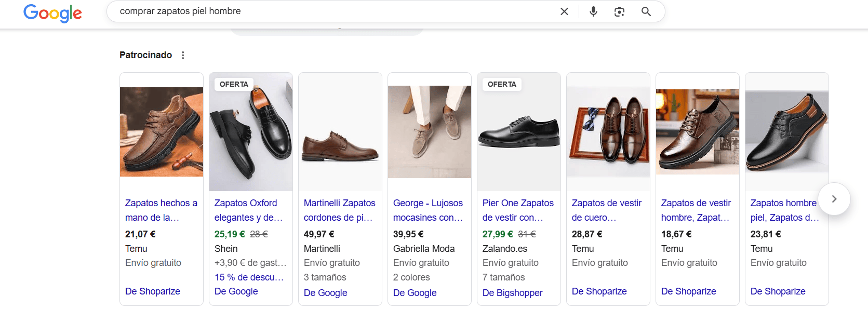
Task: Click 'De Bigshopper' under the Zalando.es product
Action: (513, 293)
